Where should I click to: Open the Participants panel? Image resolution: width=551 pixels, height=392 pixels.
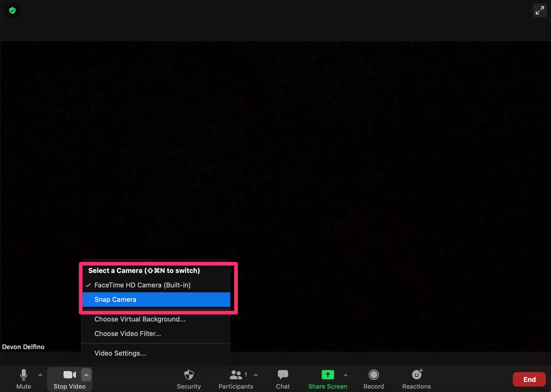click(235, 379)
